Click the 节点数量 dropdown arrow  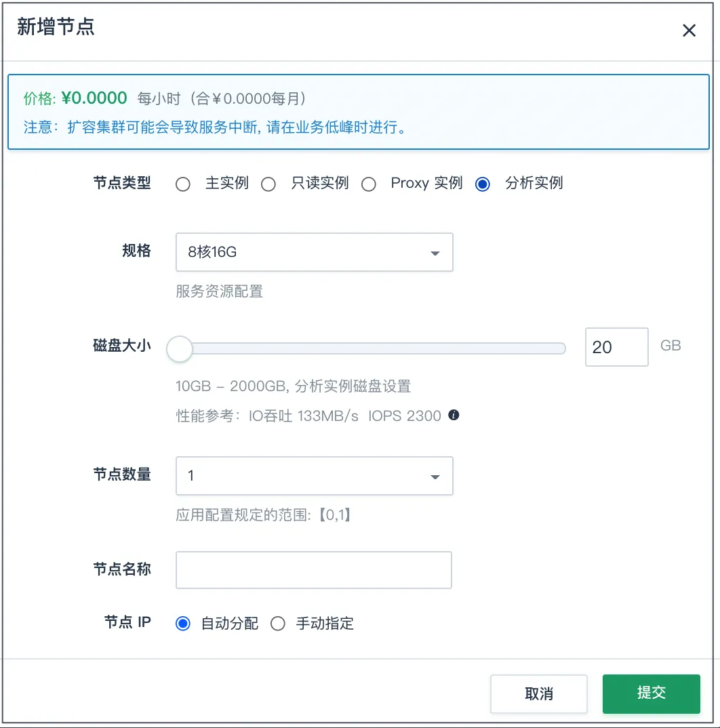tap(435, 477)
